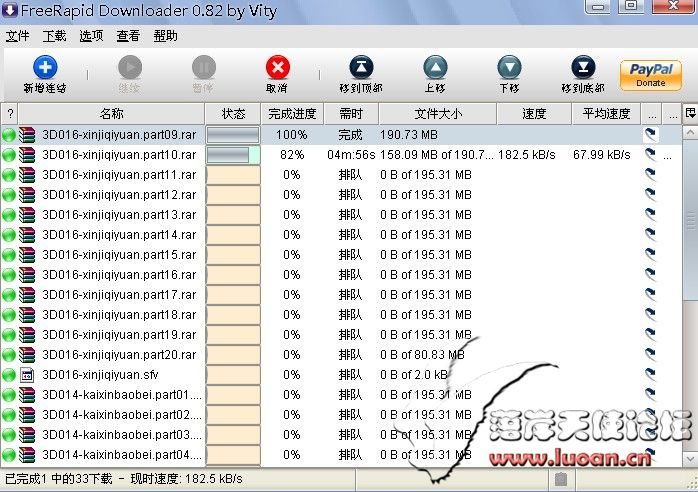This screenshot has width=698, height=492.
Task: Click 0 B of 80.83 MB size cell
Action: click(x=422, y=355)
